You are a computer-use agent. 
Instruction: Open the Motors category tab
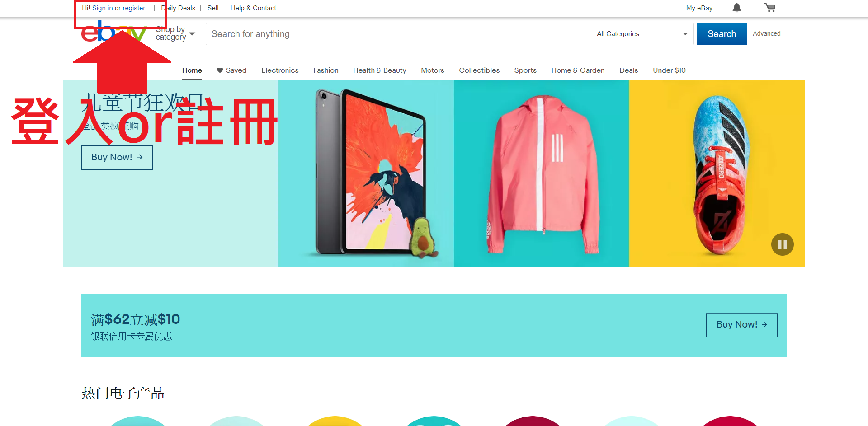coord(432,70)
